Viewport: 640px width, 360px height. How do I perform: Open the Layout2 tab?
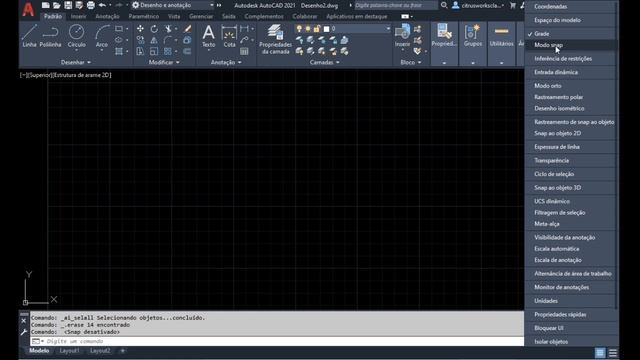tap(100, 351)
